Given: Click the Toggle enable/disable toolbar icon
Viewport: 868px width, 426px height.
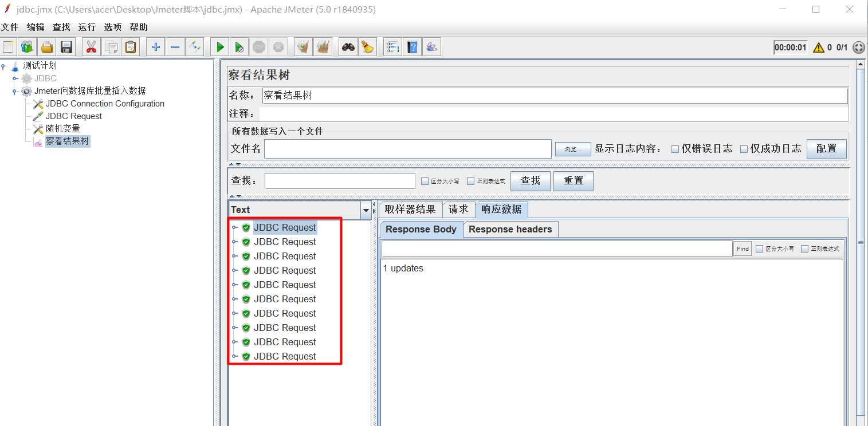Looking at the screenshot, I should click(195, 47).
